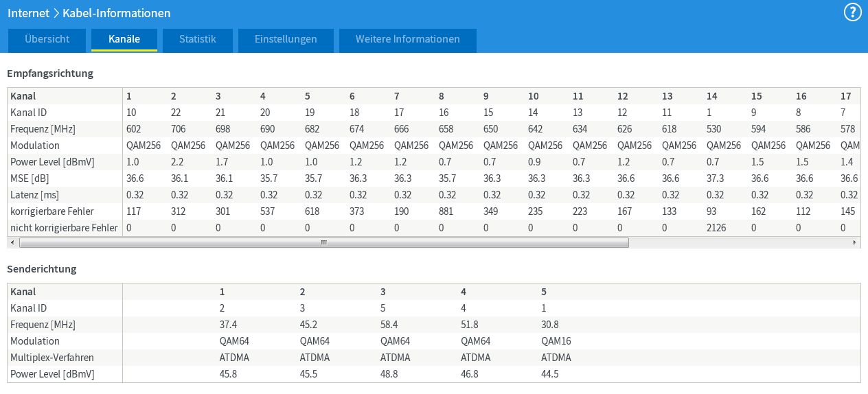
Task: Click the 30.8 MHz upstream frequency value
Action: pos(550,325)
